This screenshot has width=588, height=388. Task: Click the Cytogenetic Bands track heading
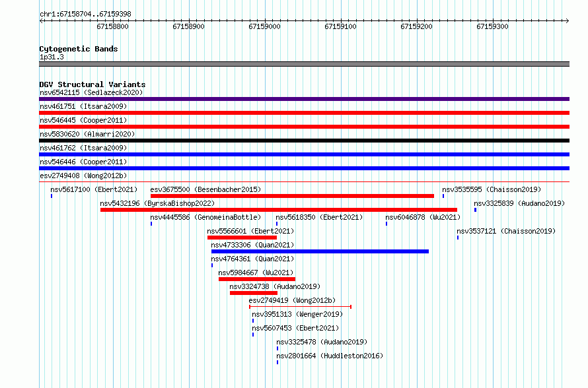tap(79, 49)
